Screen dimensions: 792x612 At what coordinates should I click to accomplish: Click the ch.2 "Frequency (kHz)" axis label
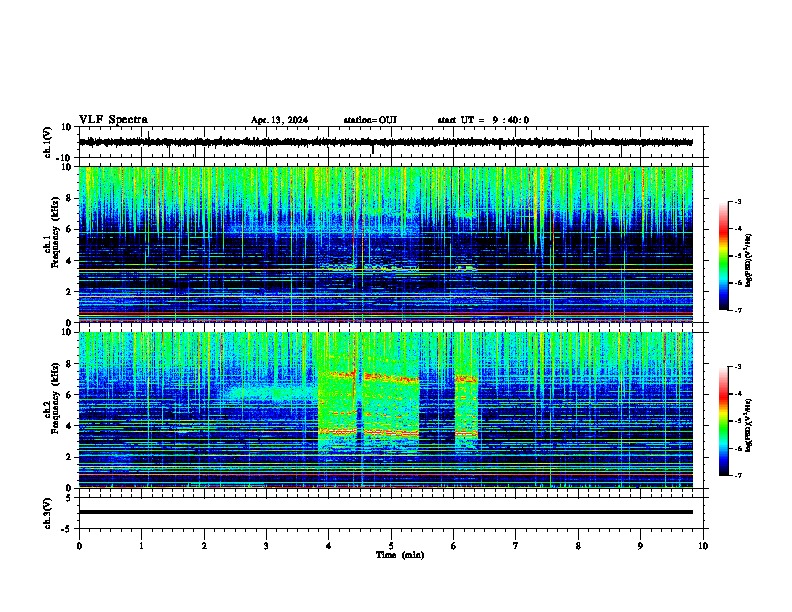(55, 398)
